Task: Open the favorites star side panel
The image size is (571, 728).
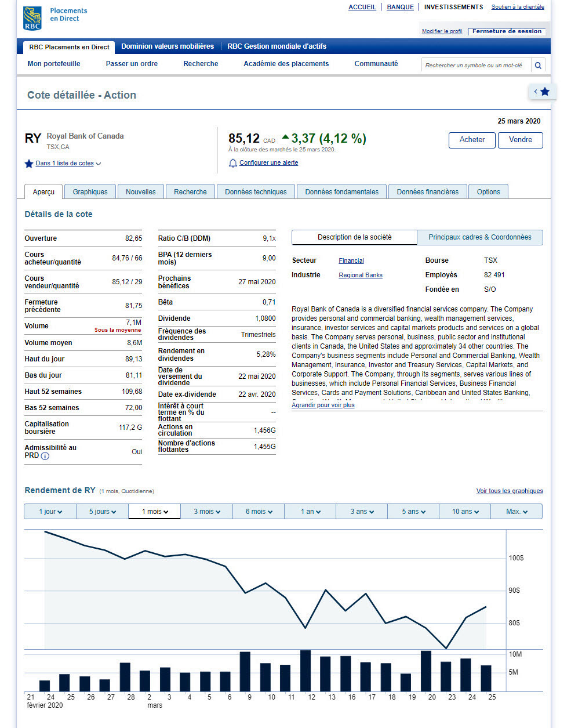Action: tap(543, 92)
